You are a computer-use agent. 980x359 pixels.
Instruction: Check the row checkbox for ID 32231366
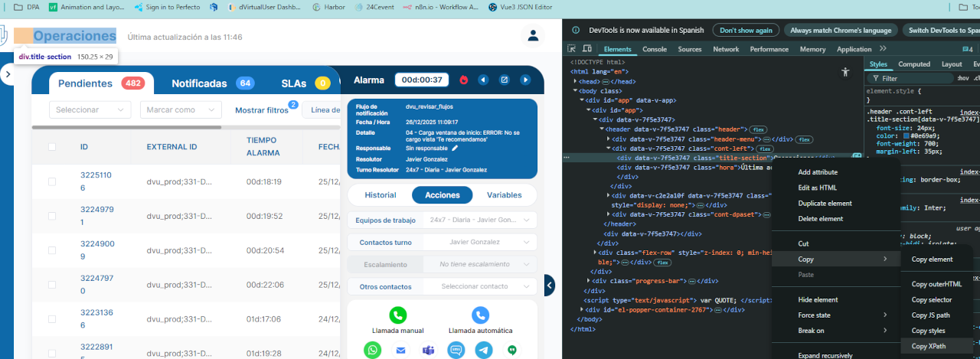pyautogui.click(x=52, y=319)
